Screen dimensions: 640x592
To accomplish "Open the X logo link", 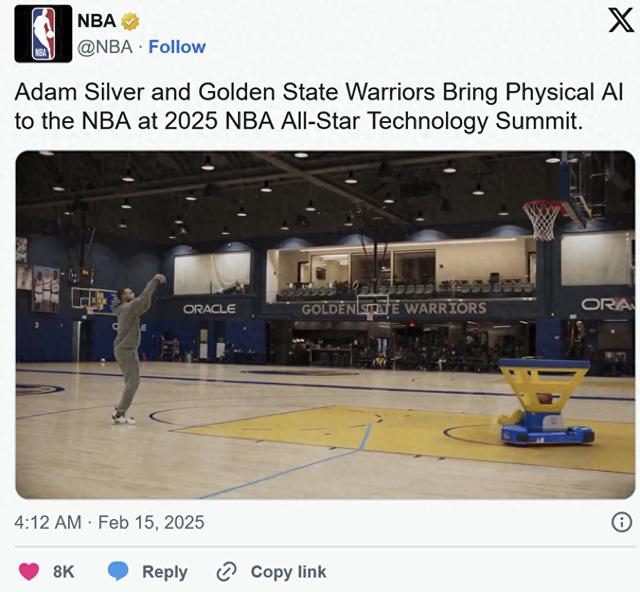I will pyautogui.click(x=620, y=21).
